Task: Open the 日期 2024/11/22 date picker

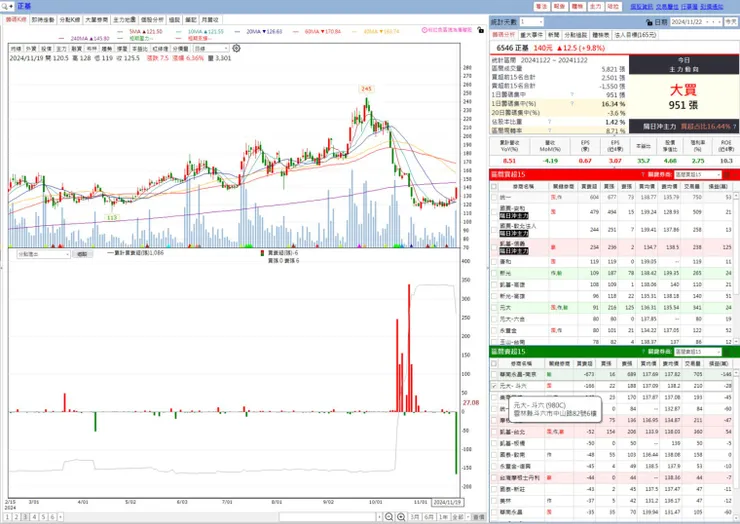Action: point(696,22)
